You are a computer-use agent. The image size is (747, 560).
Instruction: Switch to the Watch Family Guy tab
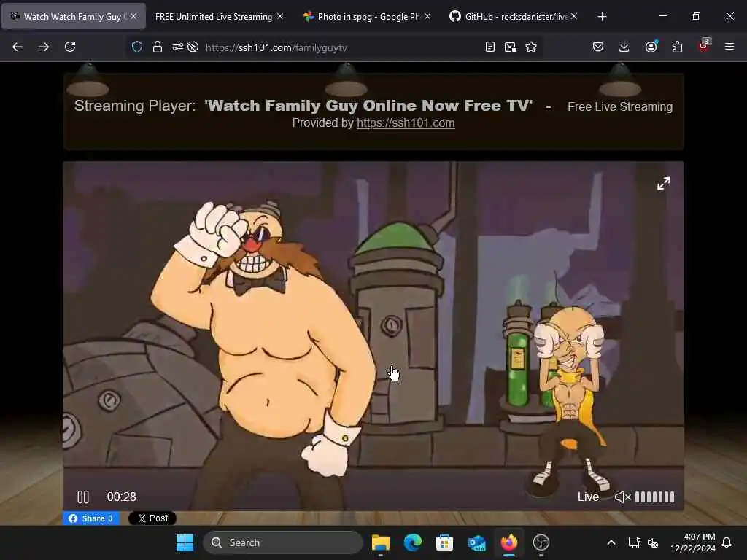pos(72,17)
